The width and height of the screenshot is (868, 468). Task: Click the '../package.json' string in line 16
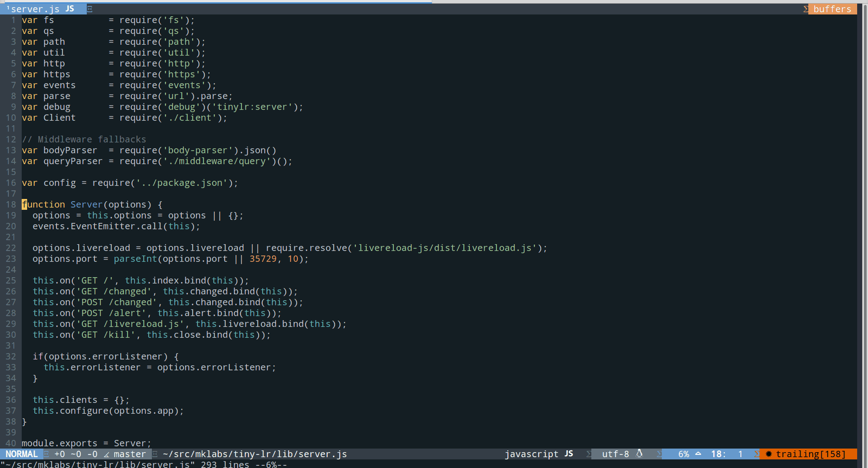182,183
